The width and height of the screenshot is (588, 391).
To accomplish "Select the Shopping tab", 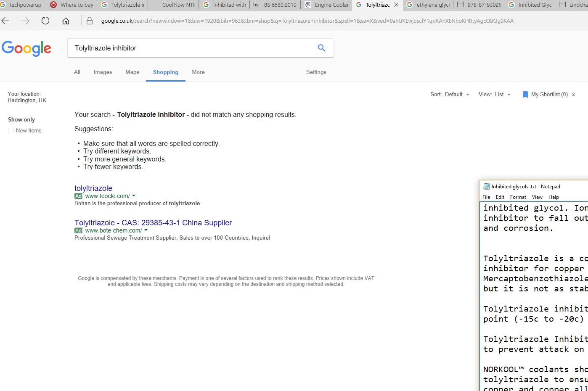I will tap(166, 72).
